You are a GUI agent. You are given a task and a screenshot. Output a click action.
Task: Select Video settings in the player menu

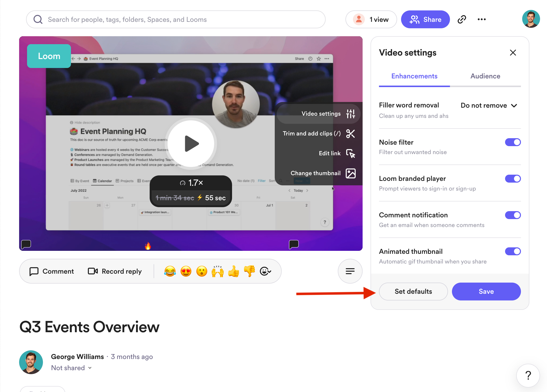tap(319, 114)
